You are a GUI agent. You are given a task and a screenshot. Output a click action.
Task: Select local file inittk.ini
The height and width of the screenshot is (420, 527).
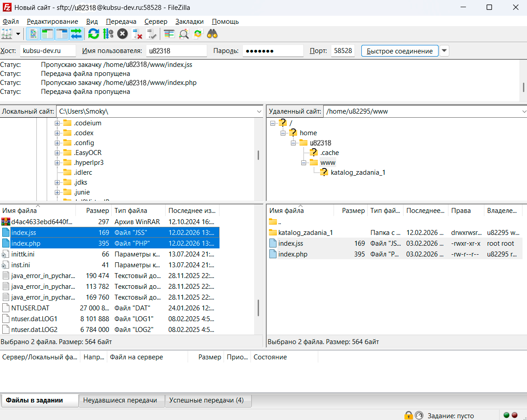pyautogui.click(x=110, y=254)
